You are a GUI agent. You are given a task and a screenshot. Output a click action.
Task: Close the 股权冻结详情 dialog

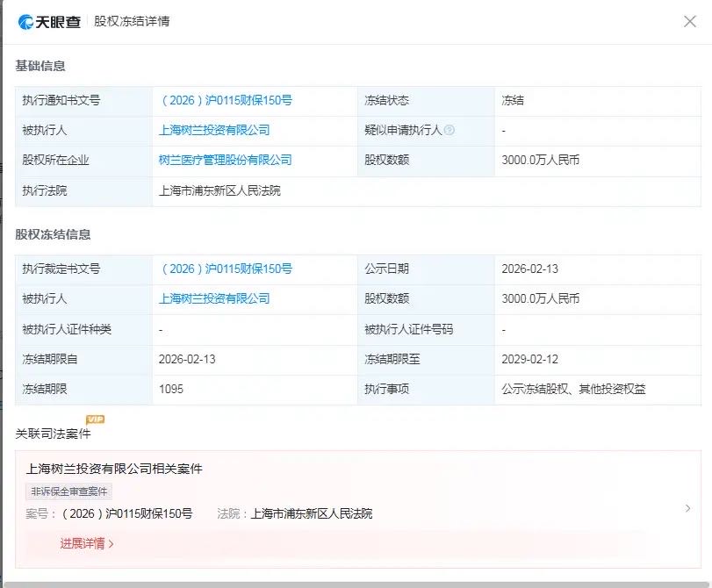click(x=690, y=21)
